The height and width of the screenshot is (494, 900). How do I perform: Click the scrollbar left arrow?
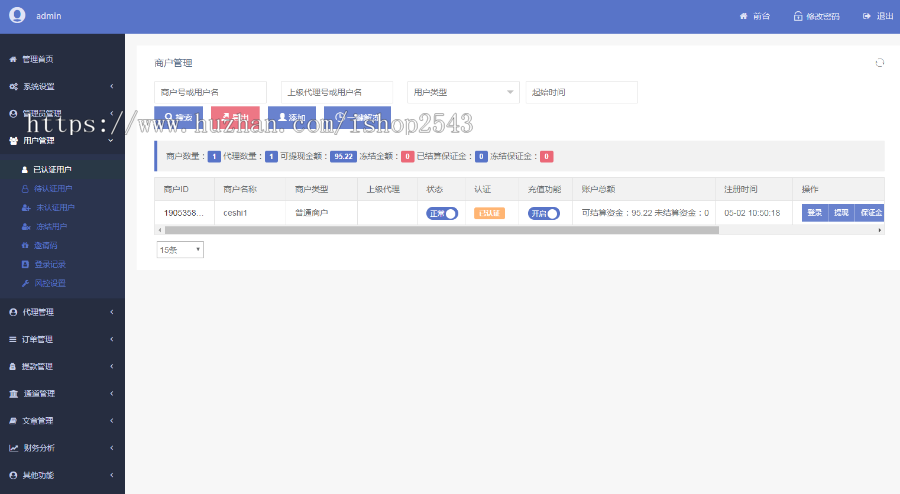pos(159,230)
